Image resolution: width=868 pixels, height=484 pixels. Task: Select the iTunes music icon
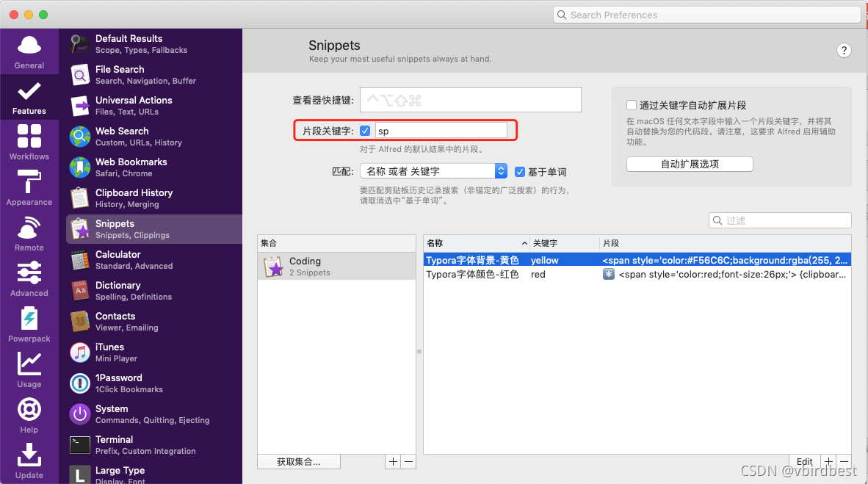coord(80,353)
